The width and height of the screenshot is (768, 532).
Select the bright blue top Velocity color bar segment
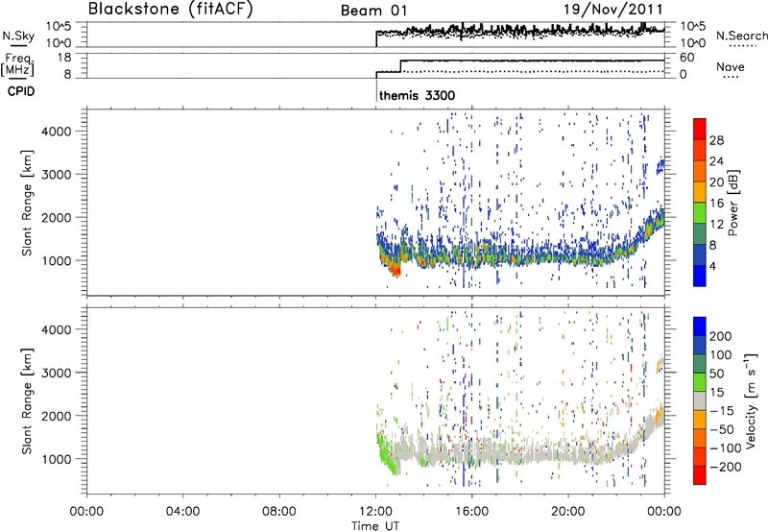click(x=700, y=326)
